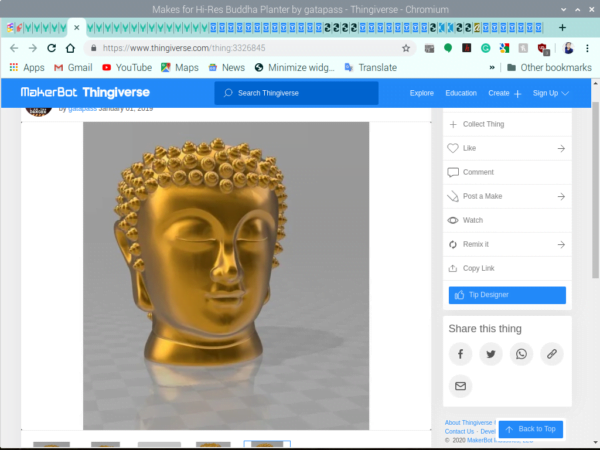600x450 pixels.
Task: Open Contact Us footer link
Action: [x=459, y=431]
